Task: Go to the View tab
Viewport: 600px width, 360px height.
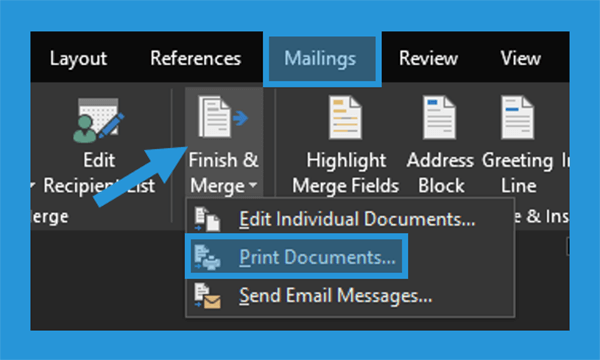Action: (x=521, y=59)
